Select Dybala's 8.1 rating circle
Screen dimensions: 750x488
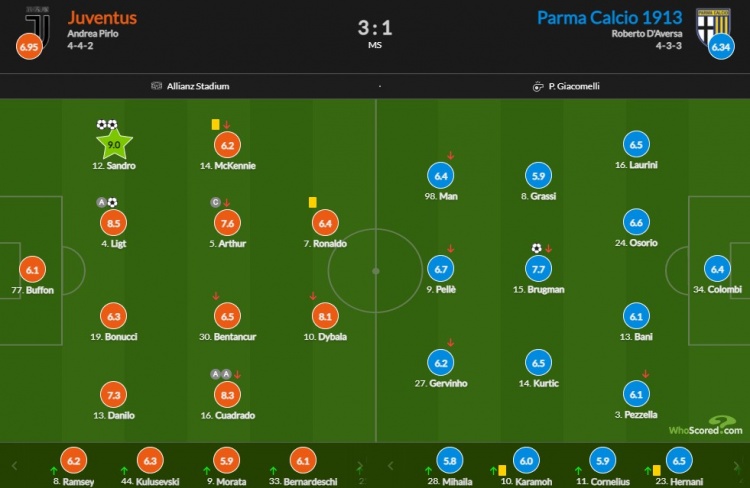point(325,316)
